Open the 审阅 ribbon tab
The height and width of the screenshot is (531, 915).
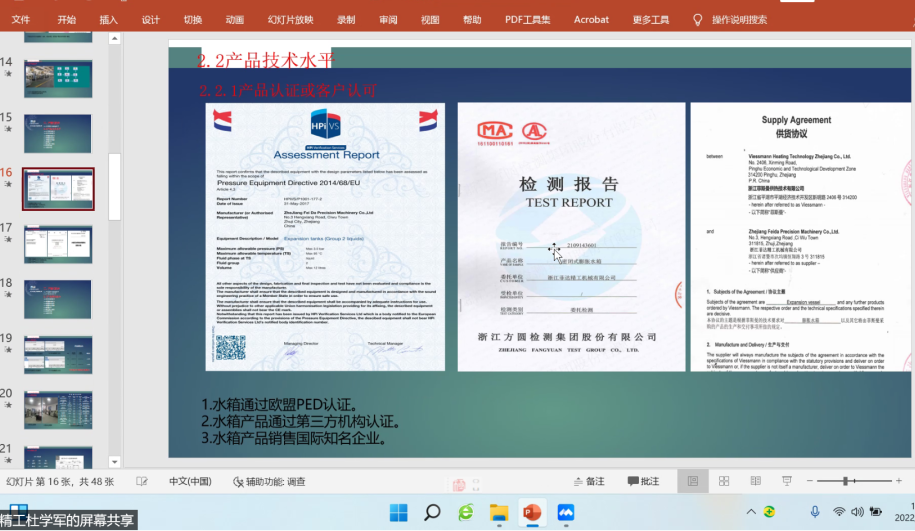[x=388, y=20]
